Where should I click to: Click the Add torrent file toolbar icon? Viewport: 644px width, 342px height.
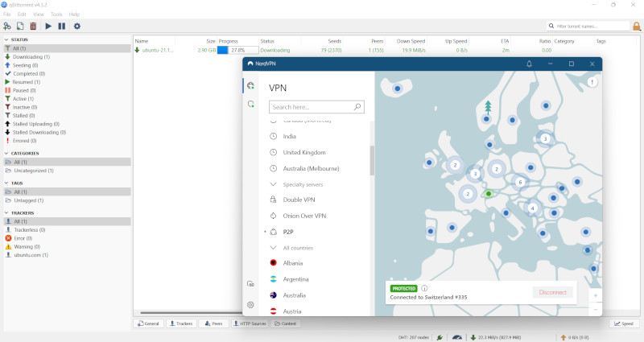tap(20, 27)
